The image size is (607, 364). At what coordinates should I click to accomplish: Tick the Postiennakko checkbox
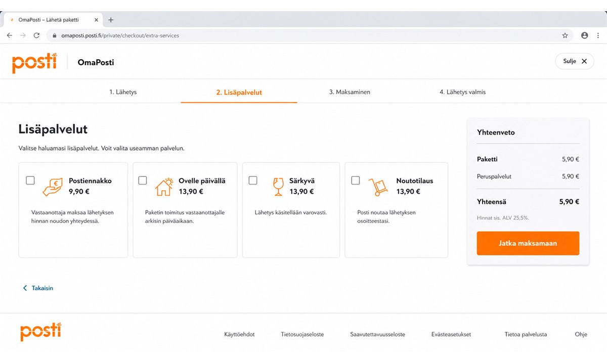pos(30,180)
